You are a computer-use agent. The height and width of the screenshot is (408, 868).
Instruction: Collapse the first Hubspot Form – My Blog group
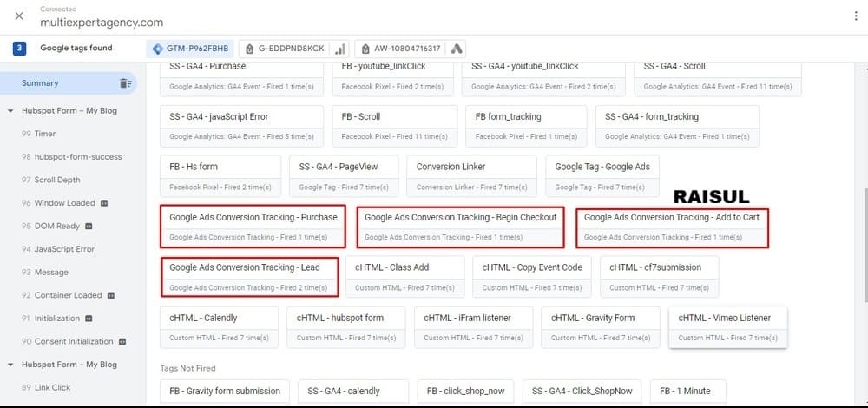click(x=11, y=111)
